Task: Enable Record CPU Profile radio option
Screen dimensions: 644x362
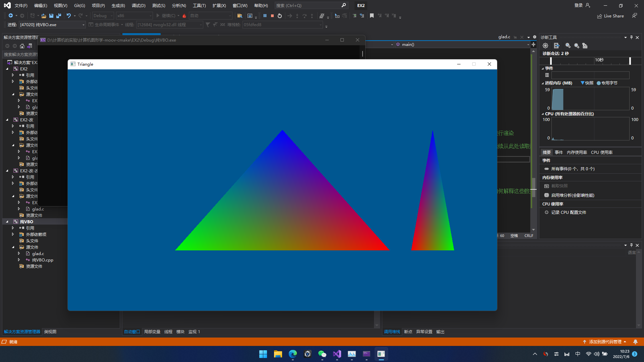Action: tap(547, 212)
